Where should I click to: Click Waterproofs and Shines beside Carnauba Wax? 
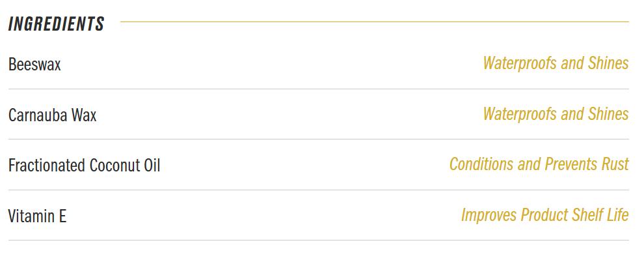coord(556,114)
